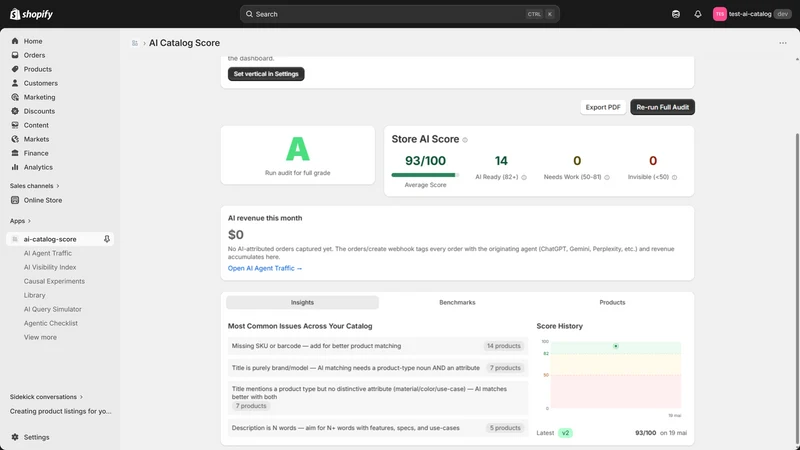Open the Products section
Viewport: 800px width, 450px height.
point(37,69)
